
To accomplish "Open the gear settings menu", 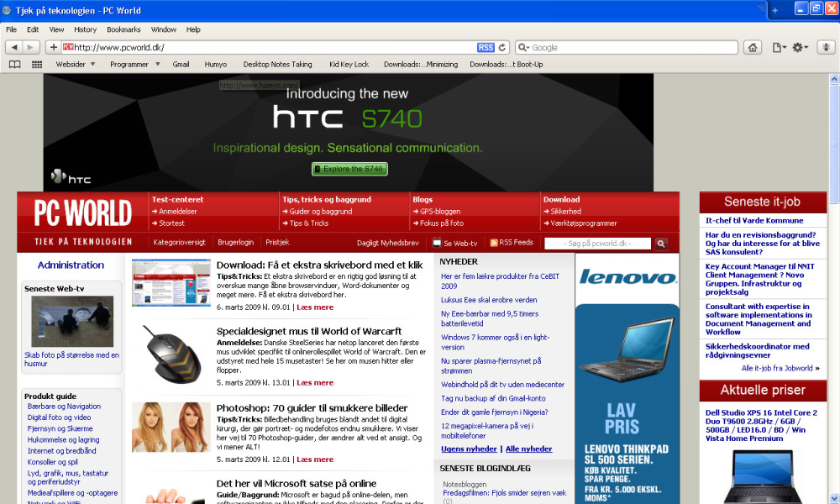I will point(800,47).
